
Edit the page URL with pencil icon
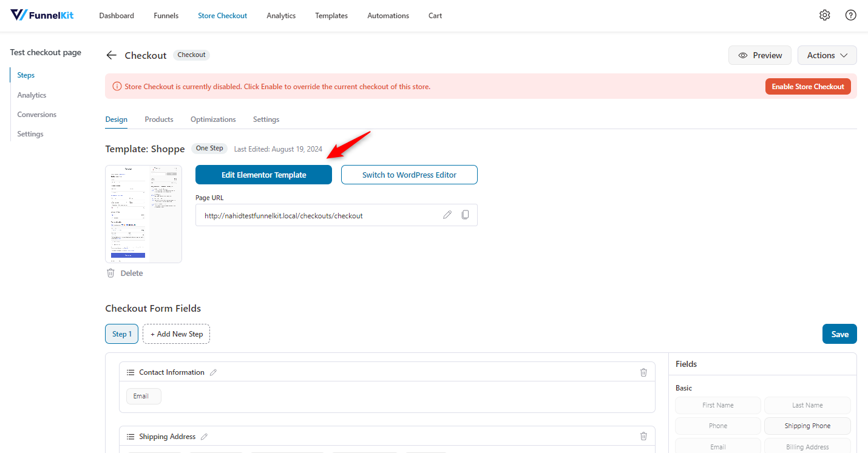447,215
